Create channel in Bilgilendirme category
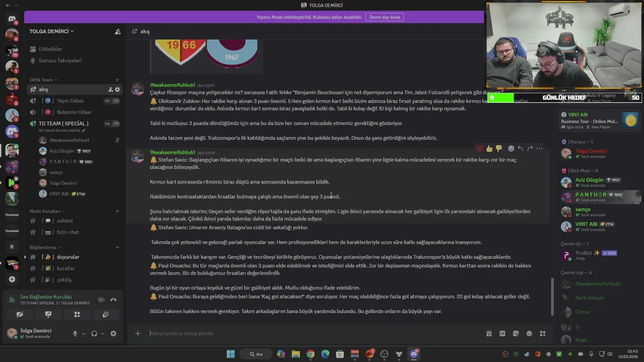 pos(117,247)
